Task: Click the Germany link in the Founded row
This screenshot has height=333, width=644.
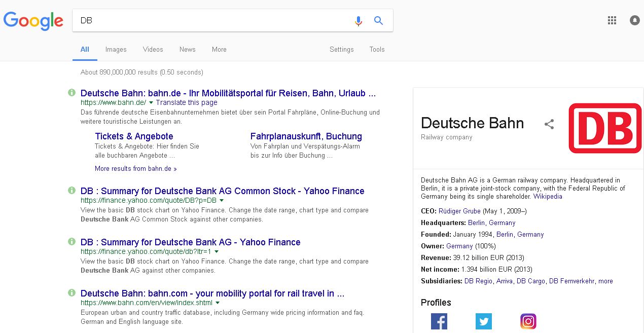Action: (x=530, y=234)
